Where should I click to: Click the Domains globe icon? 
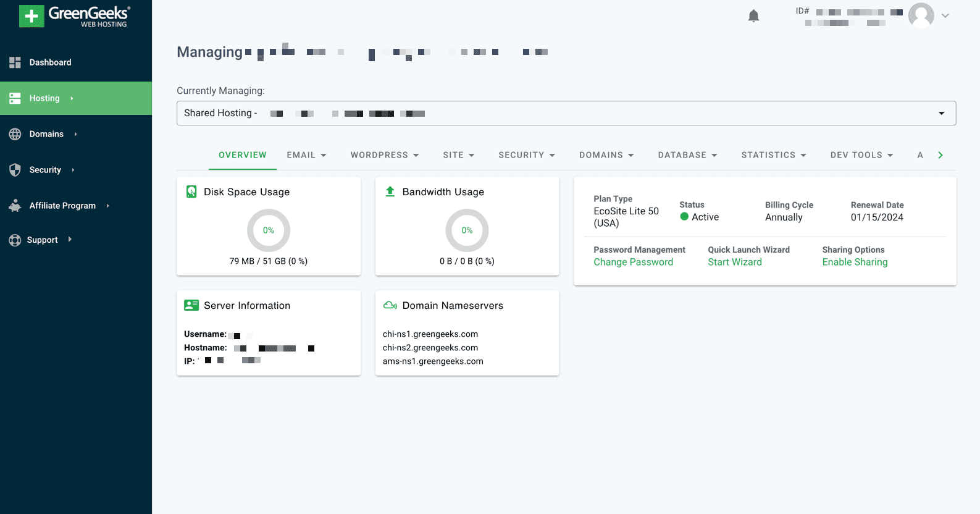[x=15, y=134]
